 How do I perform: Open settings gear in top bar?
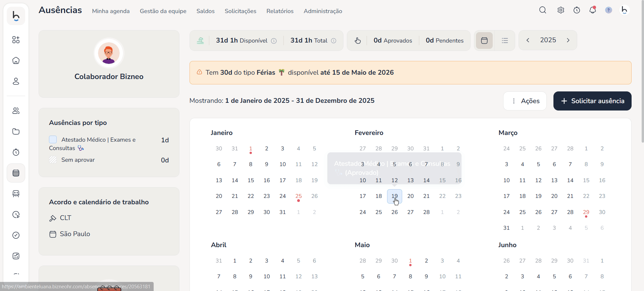tap(561, 10)
